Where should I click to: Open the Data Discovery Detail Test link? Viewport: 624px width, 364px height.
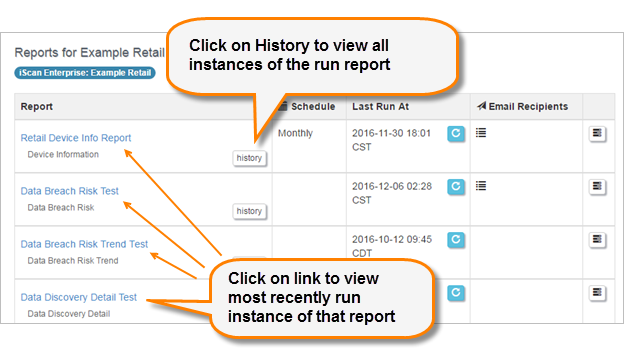click(x=78, y=298)
